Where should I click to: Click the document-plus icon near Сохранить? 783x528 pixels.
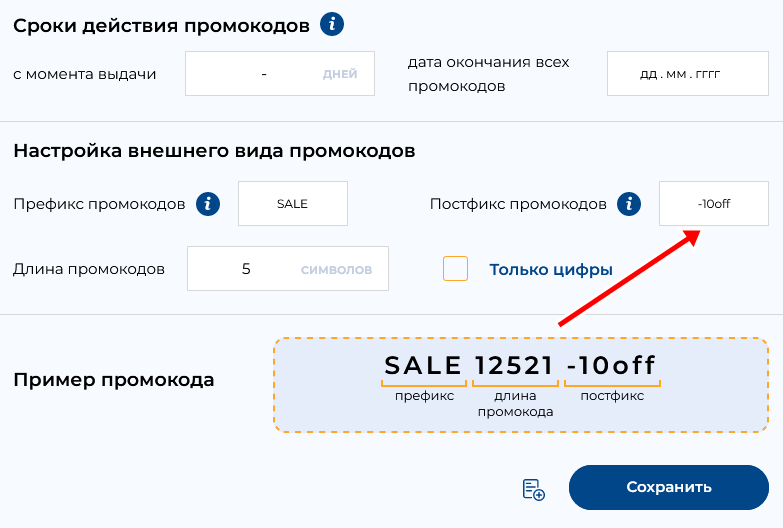(533, 489)
